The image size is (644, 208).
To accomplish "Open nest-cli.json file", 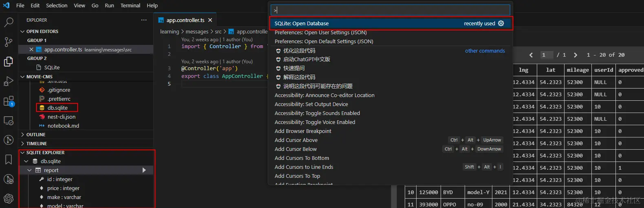I will tap(61, 117).
